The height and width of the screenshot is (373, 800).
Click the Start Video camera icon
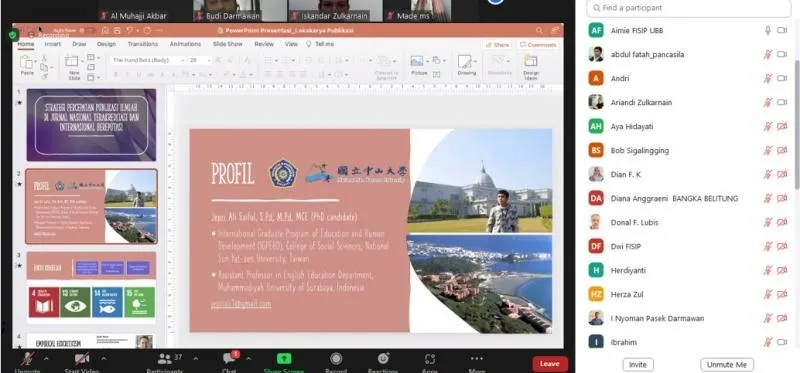point(82,359)
